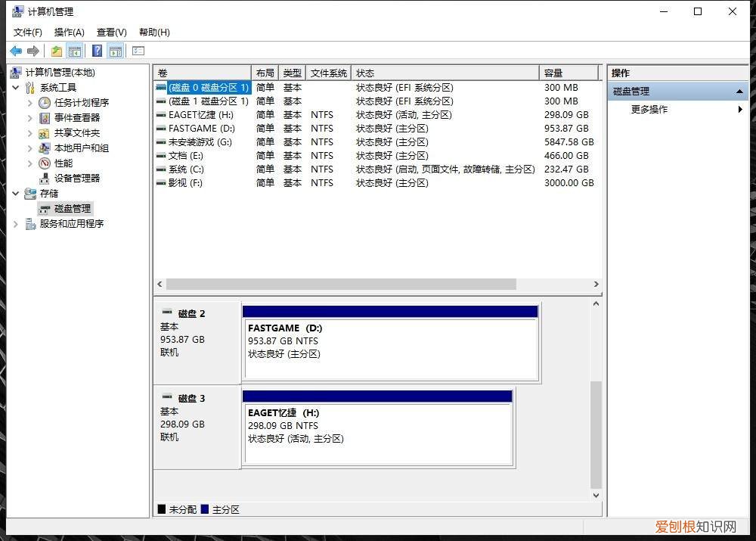The width and height of the screenshot is (756, 541).
Task: Click the Forward arrow in the toolbar
Action: (33, 51)
